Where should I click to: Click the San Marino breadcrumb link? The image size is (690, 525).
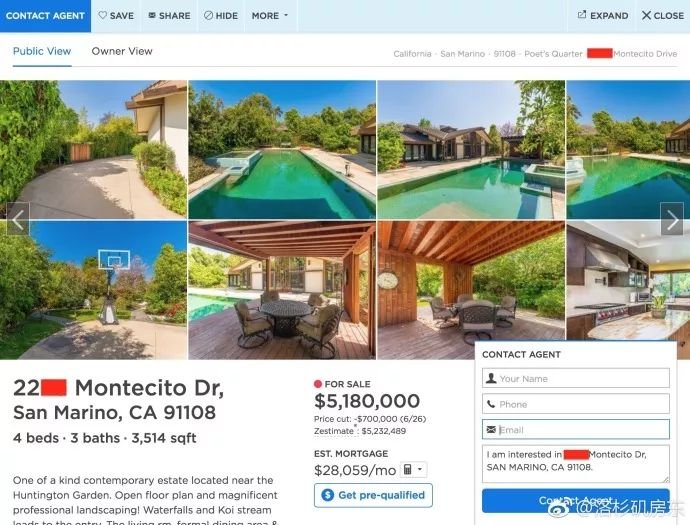pyautogui.click(x=462, y=54)
